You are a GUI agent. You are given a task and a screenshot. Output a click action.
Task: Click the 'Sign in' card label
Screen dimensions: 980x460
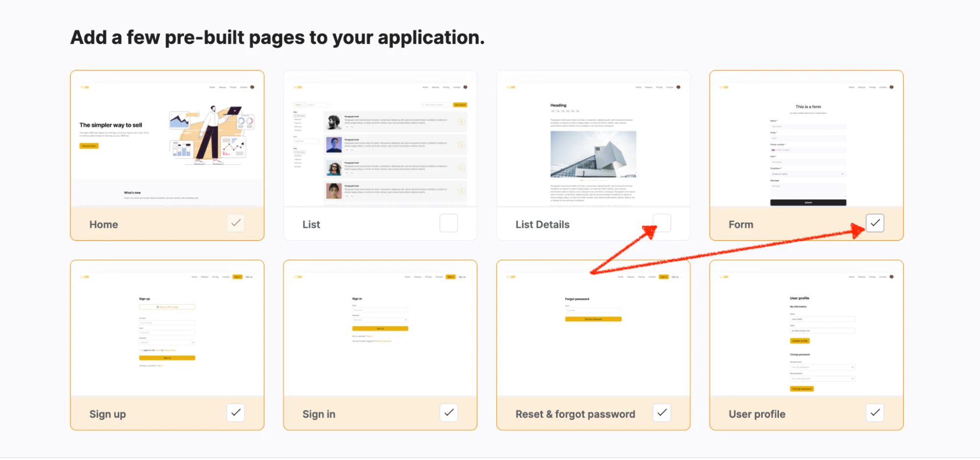click(x=319, y=414)
